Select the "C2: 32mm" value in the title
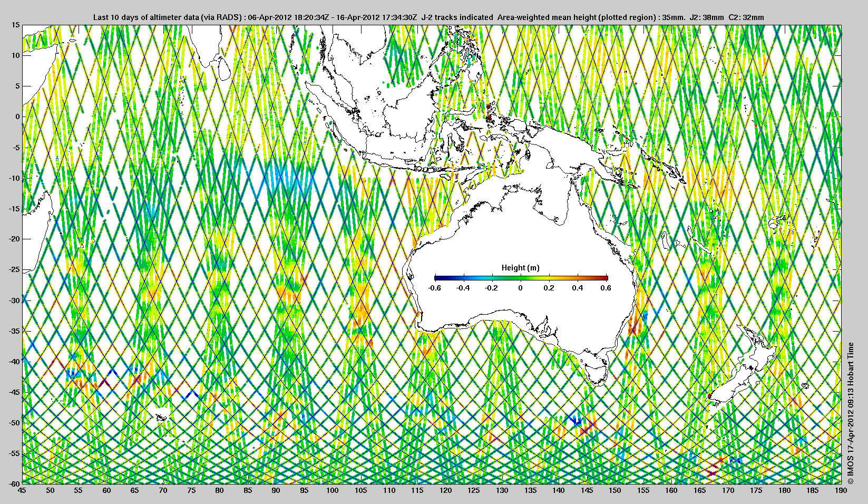Image resolution: width=868 pixels, height=504 pixels. 746,17
